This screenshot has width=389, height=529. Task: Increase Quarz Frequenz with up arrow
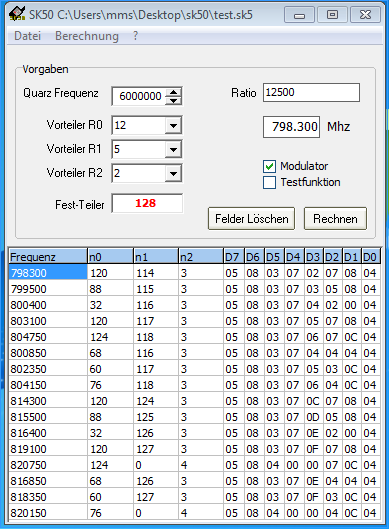coord(173,92)
